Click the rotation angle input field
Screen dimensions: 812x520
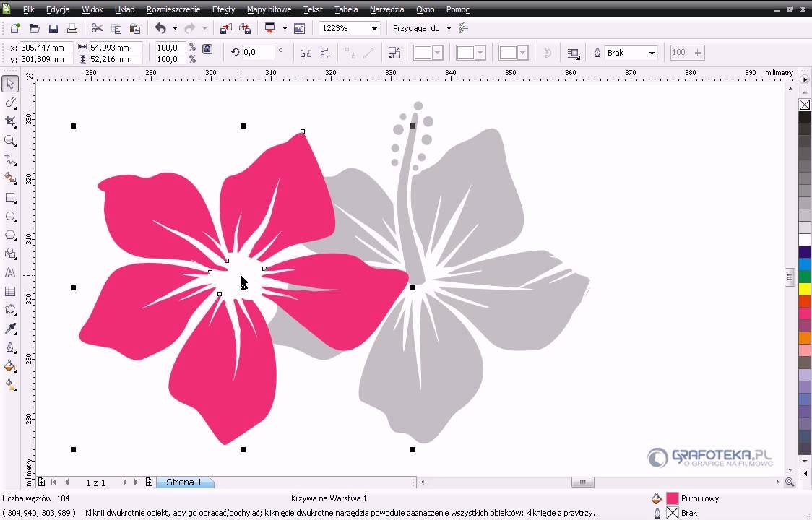point(258,53)
